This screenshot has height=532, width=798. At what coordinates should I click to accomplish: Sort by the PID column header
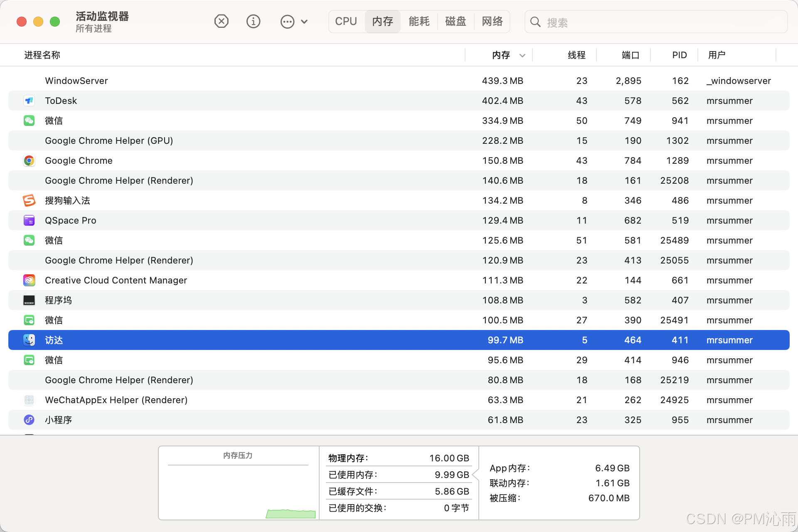[679, 55]
